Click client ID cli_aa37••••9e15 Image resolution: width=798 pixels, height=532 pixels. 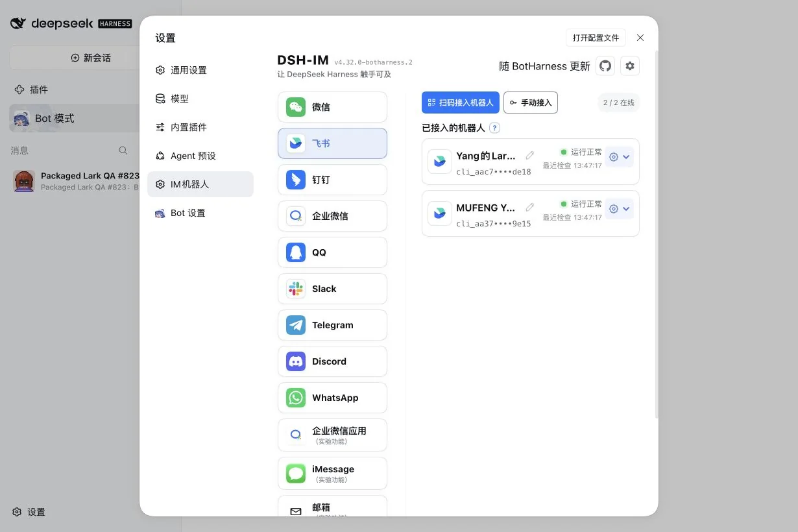tap(494, 224)
